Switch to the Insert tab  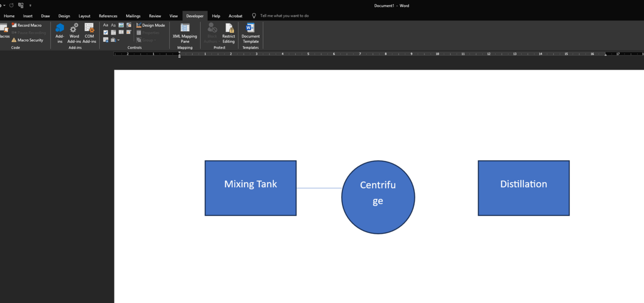pos(28,16)
